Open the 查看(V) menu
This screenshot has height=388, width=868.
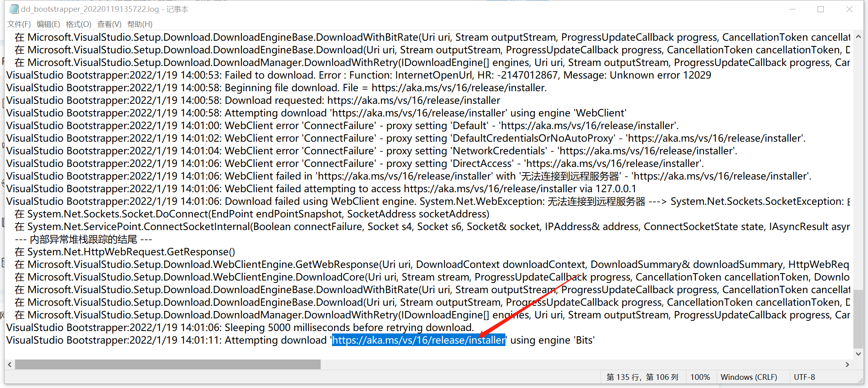click(109, 24)
